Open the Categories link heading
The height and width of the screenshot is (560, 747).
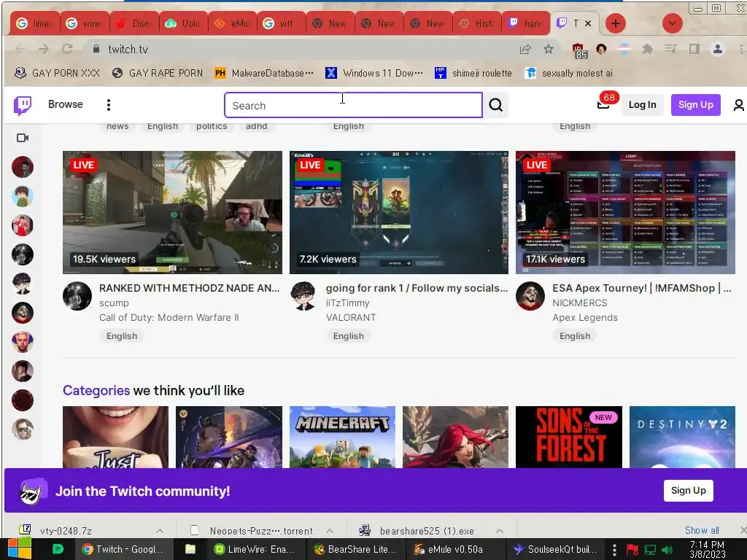point(96,391)
